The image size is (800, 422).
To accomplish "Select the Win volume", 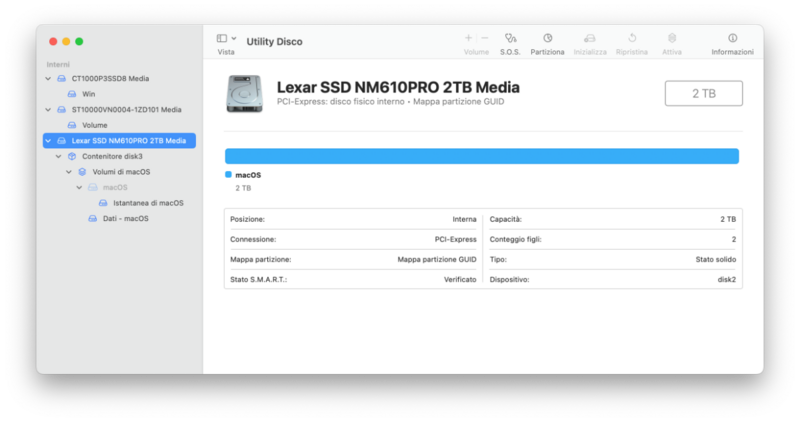I will coord(89,94).
